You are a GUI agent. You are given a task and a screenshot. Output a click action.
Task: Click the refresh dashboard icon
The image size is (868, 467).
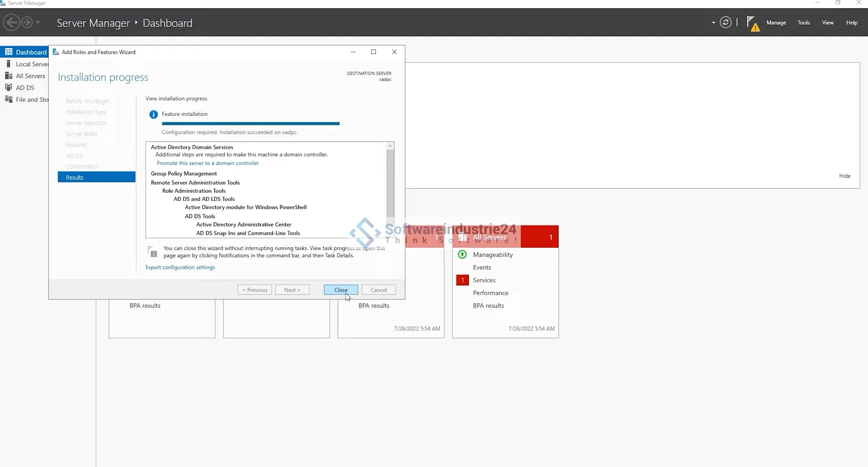point(725,23)
